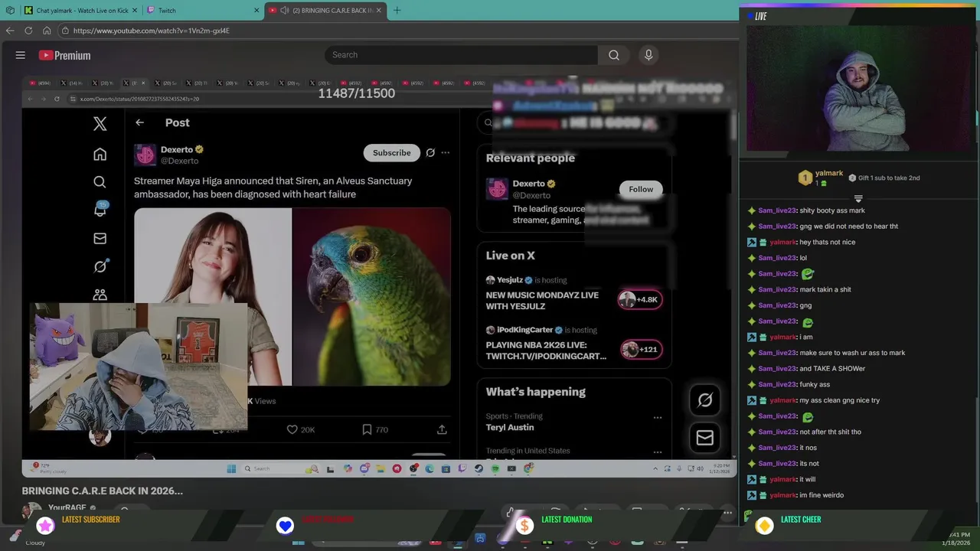
Task: Open X Explore search icon in sidebar
Action: click(x=100, y=182)
